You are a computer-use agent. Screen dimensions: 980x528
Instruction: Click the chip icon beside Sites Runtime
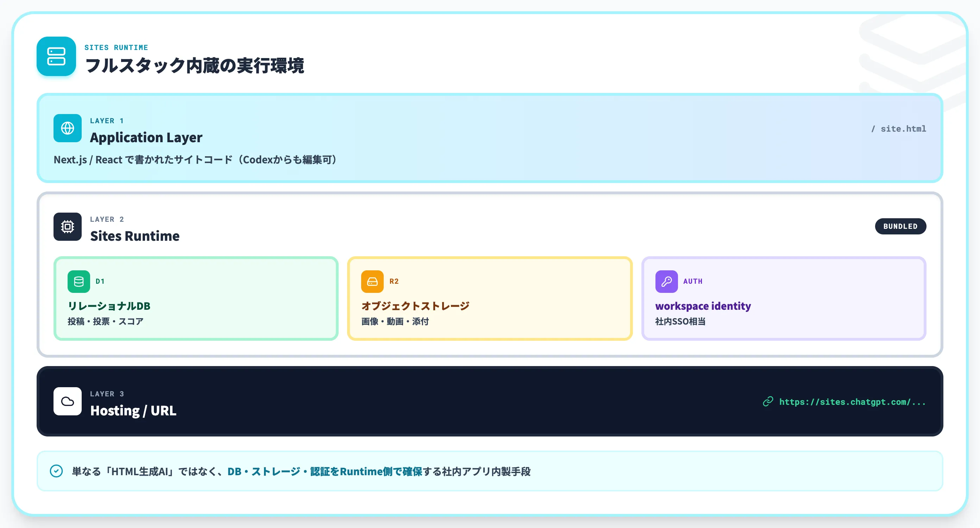[x=68, y=227]
